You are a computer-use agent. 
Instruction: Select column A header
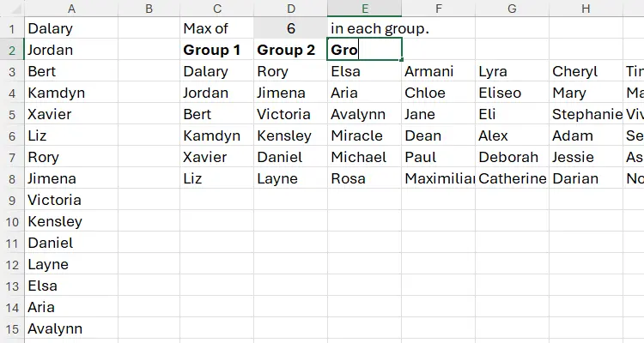(70, 9)
